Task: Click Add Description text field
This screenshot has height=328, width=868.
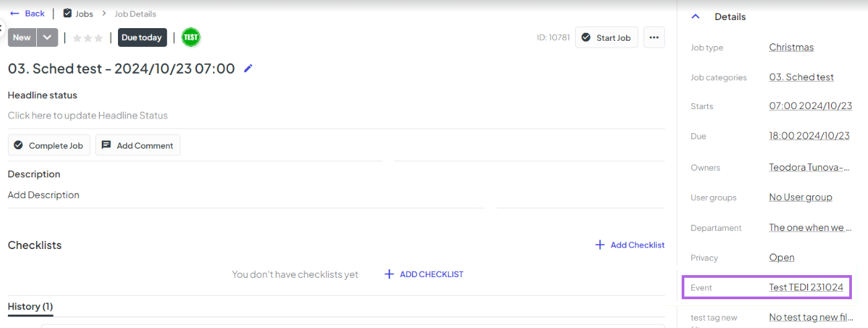Action: 44,195
